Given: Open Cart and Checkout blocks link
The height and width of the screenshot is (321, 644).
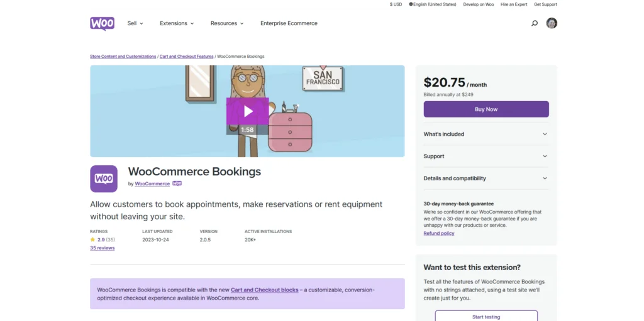Looking at the screenshot, I should pos(265,290).
